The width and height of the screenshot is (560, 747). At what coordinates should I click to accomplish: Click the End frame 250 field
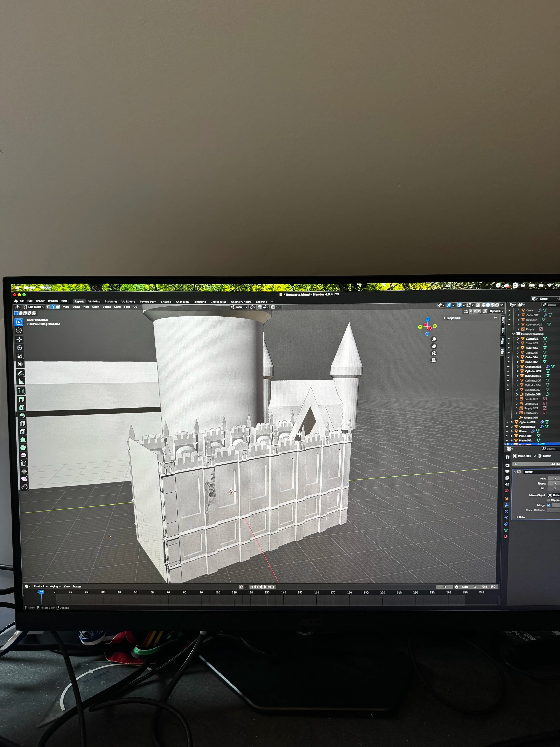point(489,587)
